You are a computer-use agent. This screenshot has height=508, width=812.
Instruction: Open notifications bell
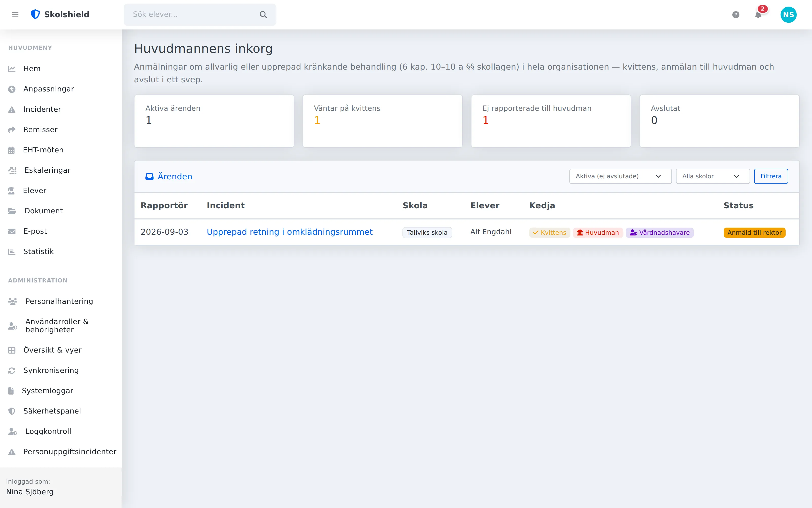(758, 15)
